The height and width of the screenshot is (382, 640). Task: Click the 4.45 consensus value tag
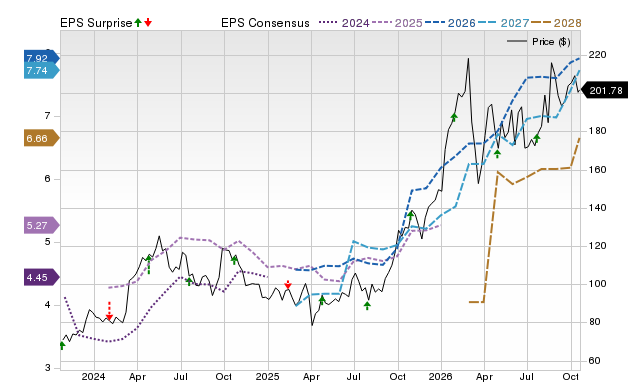[x=41, y=278]
